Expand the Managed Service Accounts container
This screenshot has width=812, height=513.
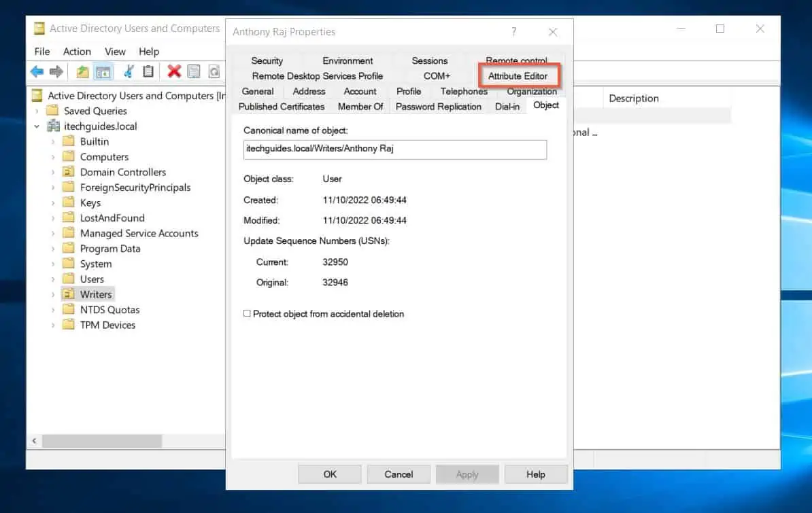[x=53, y=233]
